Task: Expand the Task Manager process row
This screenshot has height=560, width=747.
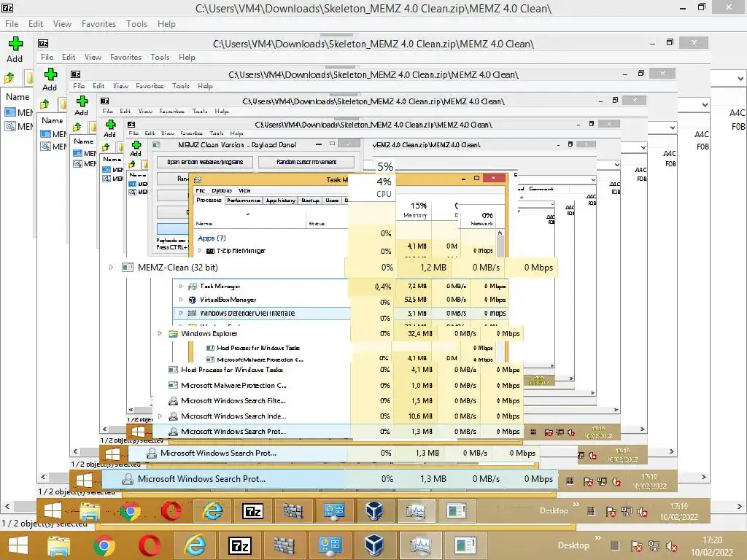Action: click(181, 286)
